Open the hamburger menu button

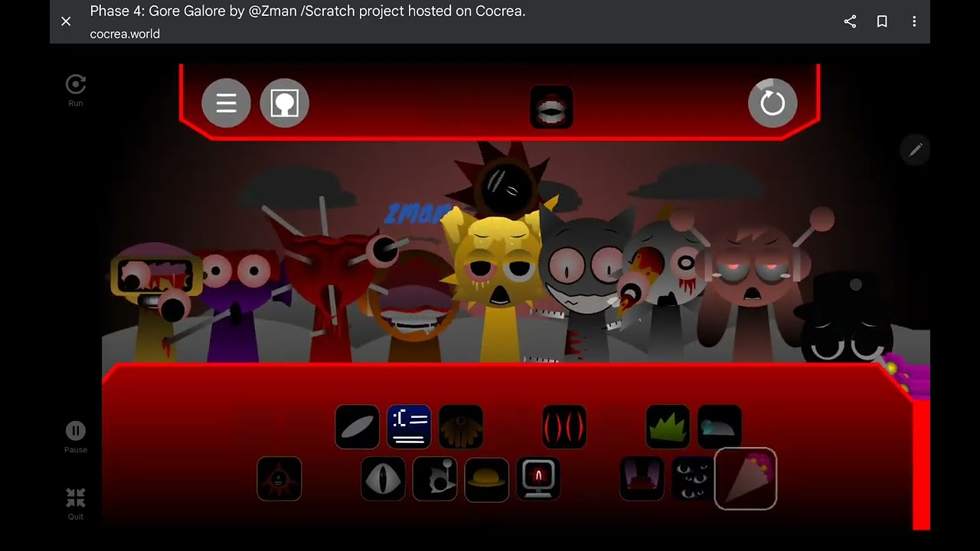(x=226, y=103)
